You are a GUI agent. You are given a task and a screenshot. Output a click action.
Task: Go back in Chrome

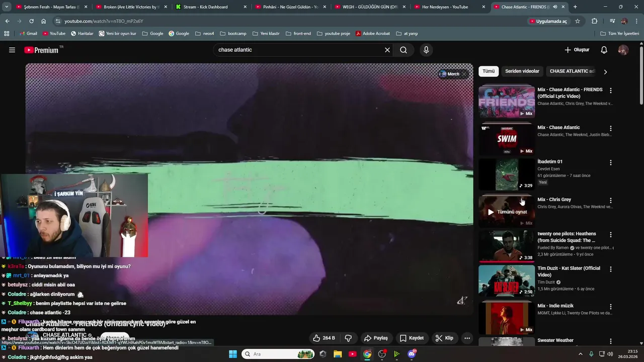(7, 21)
